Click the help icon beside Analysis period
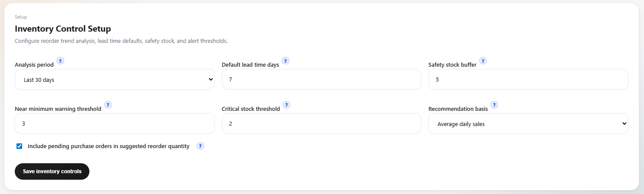Viewport: 644px width, 194px height. (x=60, y=61)
